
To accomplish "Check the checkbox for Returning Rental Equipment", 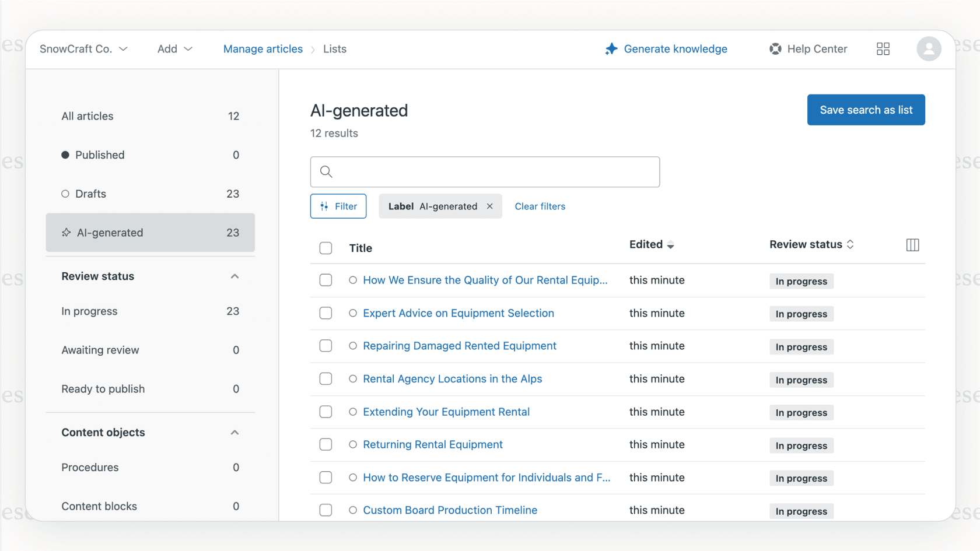I will [325, 444].
